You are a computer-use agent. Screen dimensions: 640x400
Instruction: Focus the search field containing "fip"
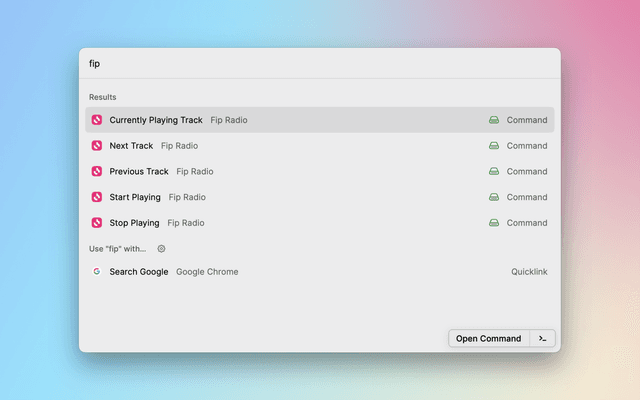pyautogui.click(x=300, y=64)
